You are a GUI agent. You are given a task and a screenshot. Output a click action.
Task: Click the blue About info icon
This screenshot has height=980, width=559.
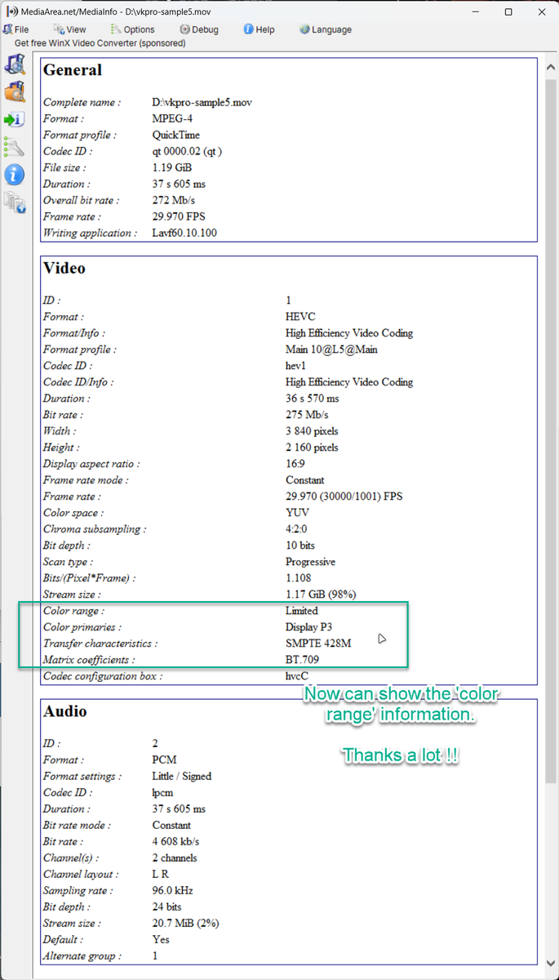pyautogui.click(x=15, y=174)
